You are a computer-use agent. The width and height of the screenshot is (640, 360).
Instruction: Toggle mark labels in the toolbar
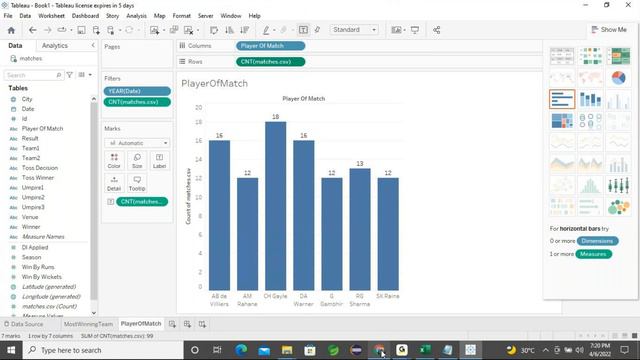(303, 30)
